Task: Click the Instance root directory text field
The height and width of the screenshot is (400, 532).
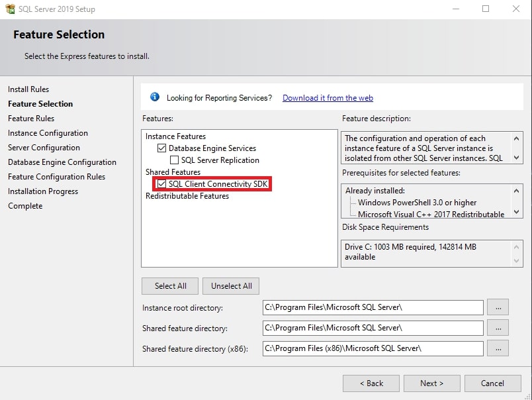Action: click(373, 308)
